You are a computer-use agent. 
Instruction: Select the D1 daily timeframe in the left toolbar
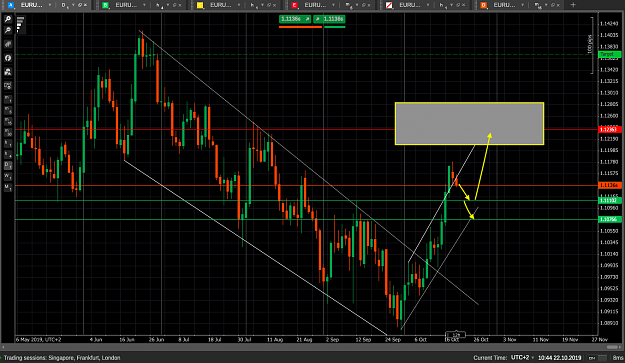(8, 165)
